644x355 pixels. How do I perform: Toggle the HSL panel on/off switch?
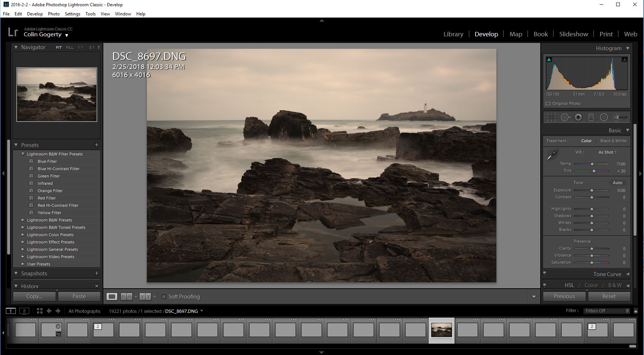coord(544,285)
